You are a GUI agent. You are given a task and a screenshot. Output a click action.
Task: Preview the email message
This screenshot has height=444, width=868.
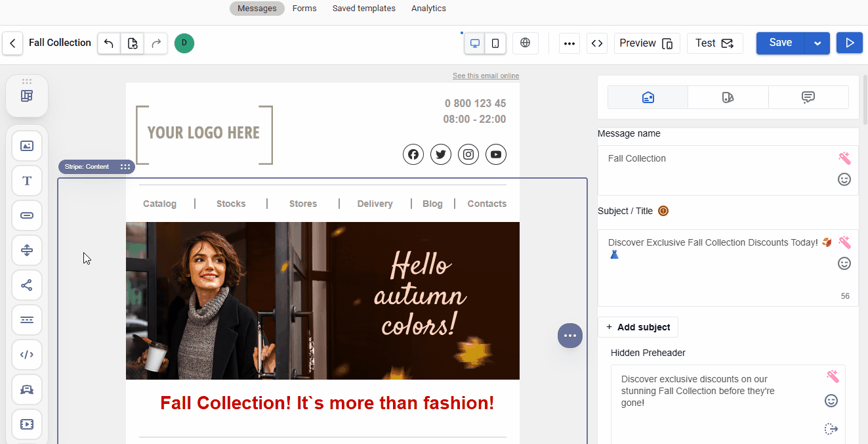tap(647, 43)
